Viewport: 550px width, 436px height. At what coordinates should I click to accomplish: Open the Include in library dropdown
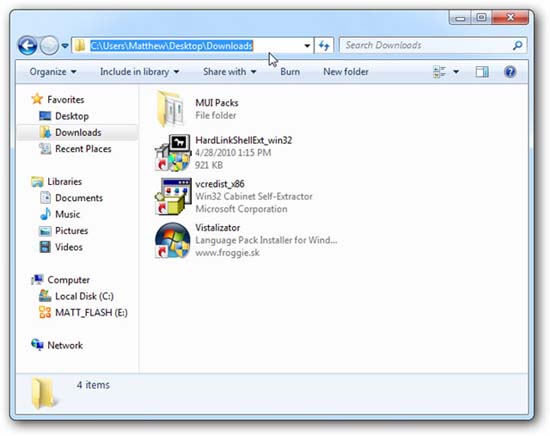click(140, 72)
